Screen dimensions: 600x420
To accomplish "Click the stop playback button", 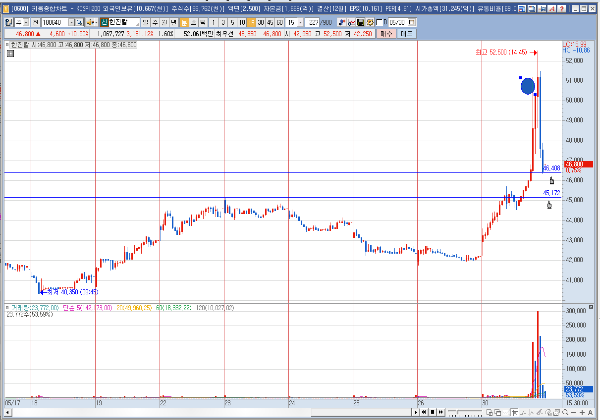I will [x=432, y=412].
